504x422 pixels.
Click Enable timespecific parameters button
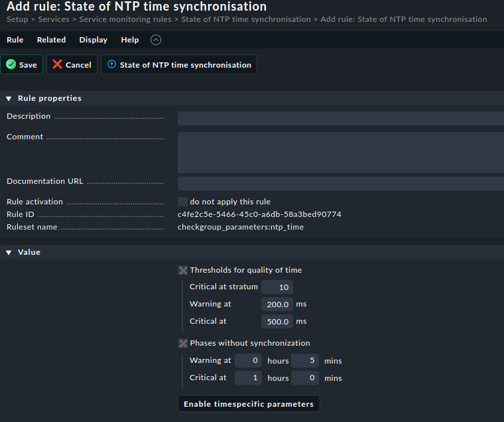pyautogui.click(x=249, y=404)
